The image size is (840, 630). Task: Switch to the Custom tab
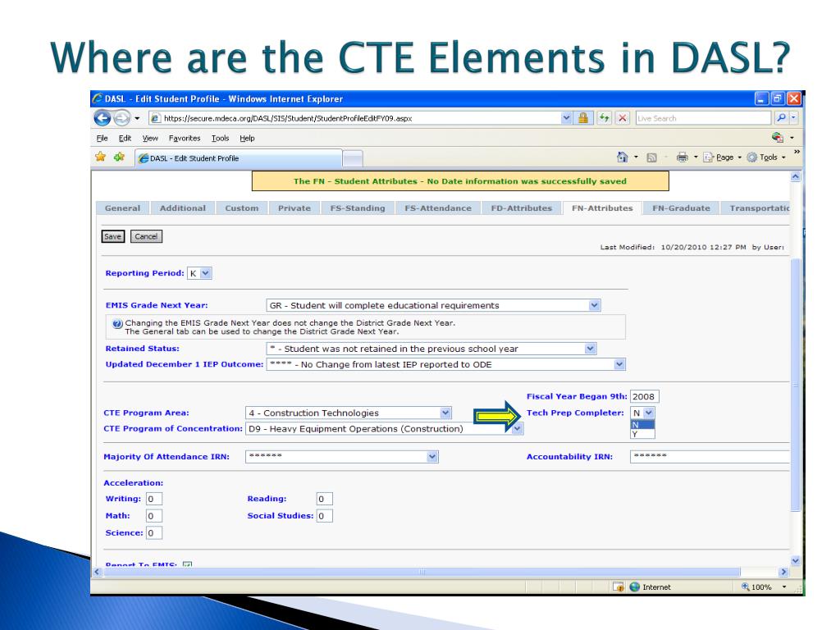tap(242, 208)
